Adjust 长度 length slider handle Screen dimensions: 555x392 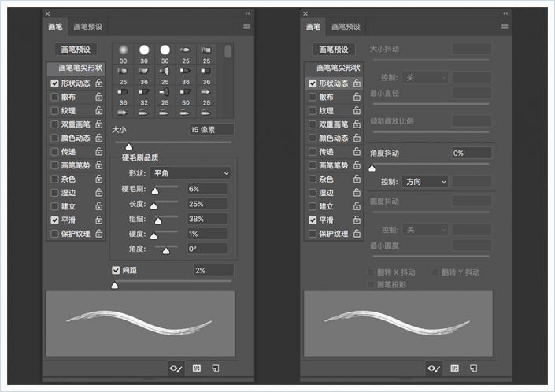154,206
